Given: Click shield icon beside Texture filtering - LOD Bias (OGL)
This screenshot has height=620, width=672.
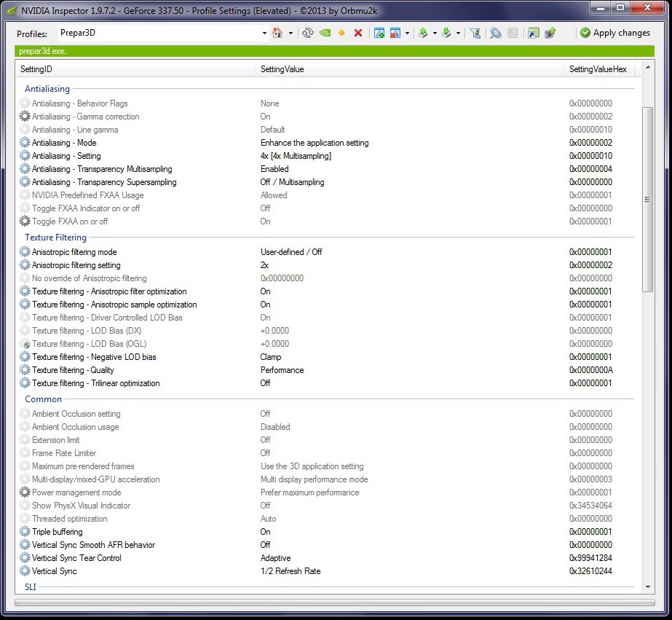Looking at the screenshot, I should (x=26, y=345).
